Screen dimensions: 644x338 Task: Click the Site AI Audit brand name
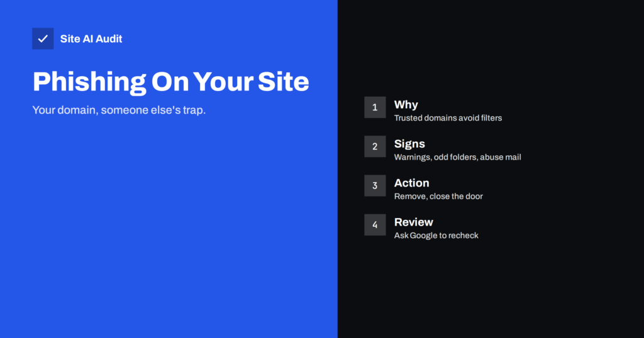coord(91,39)
